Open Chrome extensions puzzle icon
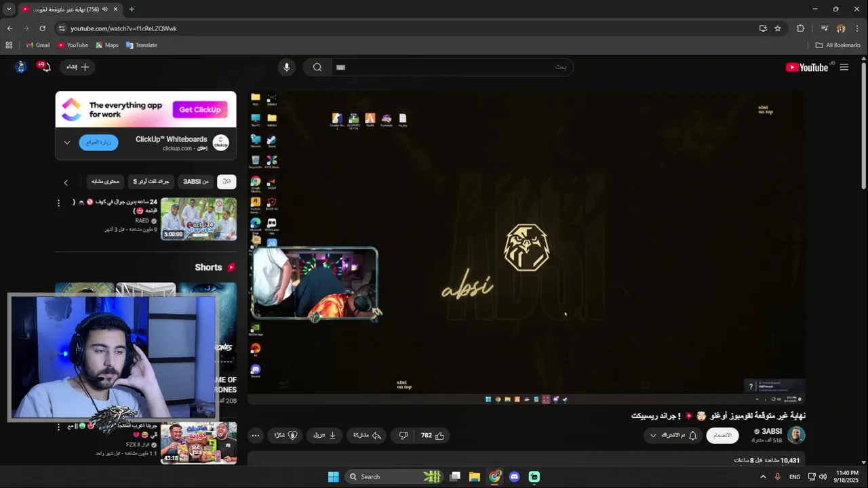 (x=800, y=28)
